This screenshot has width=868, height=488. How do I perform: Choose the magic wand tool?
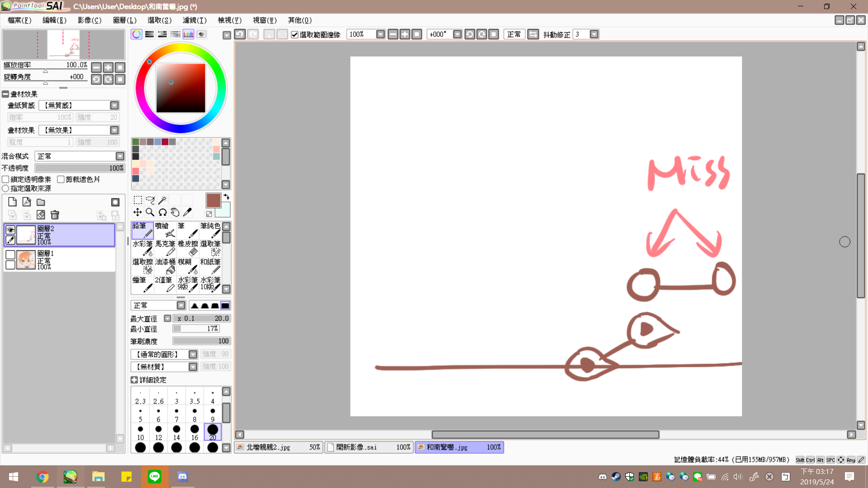[163, 200]
